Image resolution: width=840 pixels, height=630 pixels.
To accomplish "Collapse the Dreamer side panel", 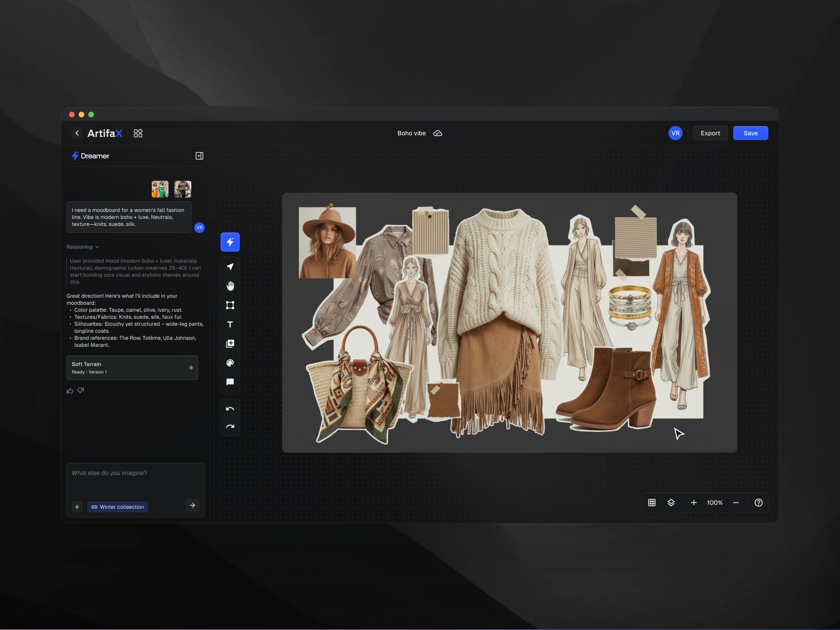I will coord(199,156).
